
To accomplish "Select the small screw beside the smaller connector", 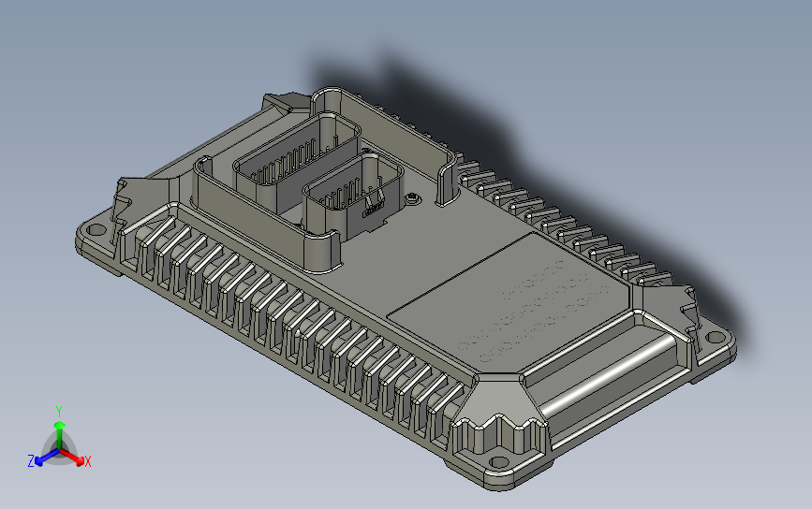I will tap(412, 198).
